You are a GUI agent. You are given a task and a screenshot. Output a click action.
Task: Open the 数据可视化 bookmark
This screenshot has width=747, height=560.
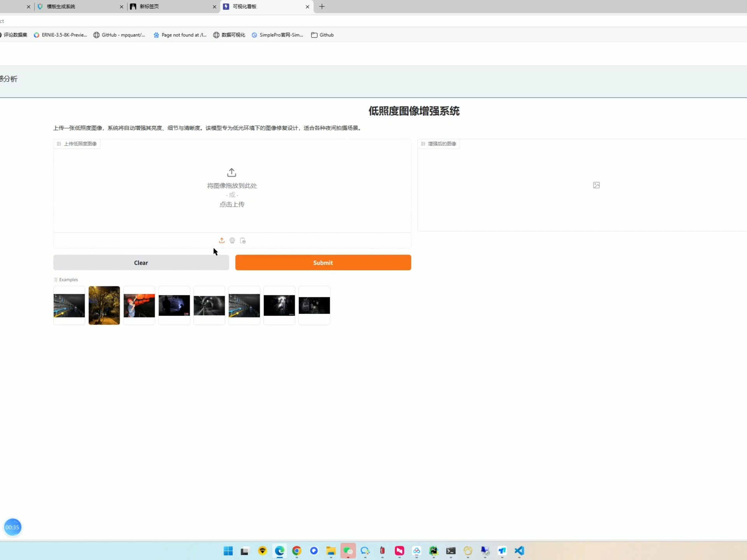click(229, 35)
